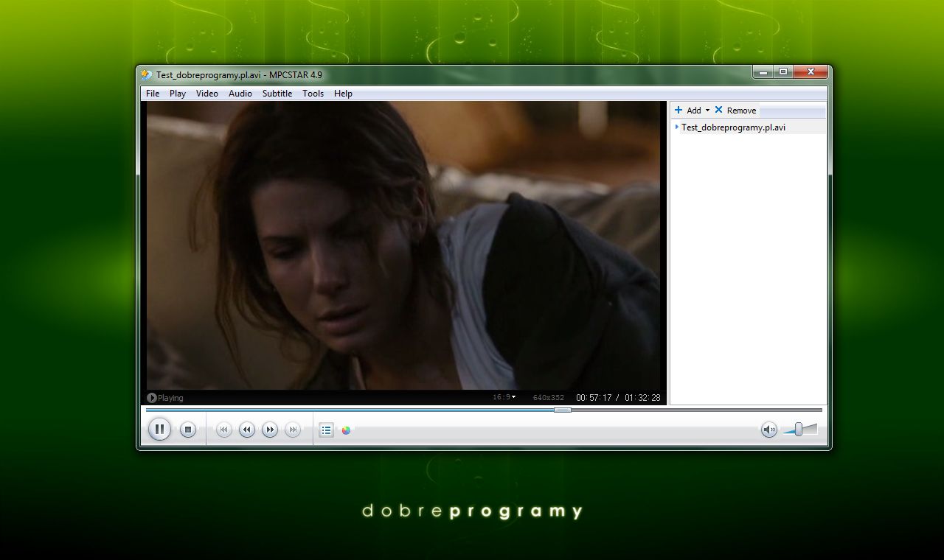Screen dimensions: 944x560
Task: Select Test_dobreprogramy.pl.avi in the playlist
Action: [x=748, y=127]
